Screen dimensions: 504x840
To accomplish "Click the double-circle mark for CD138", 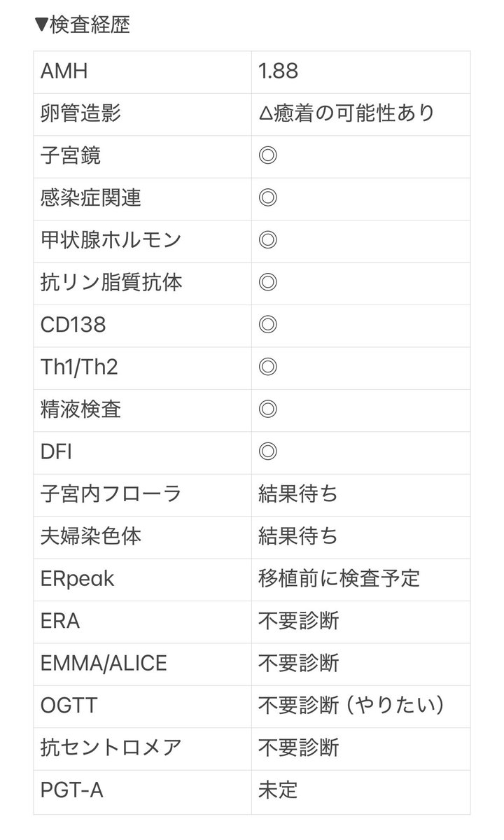I will tap(268, 325).
